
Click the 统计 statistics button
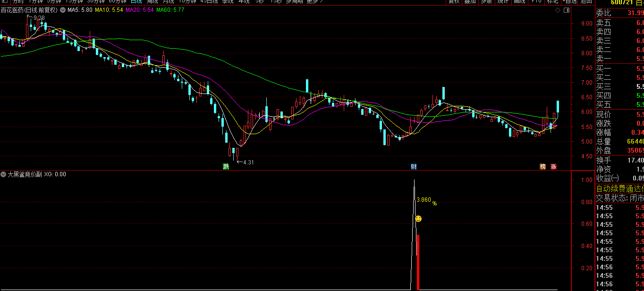pyautogui.click(x=503, y=1)
